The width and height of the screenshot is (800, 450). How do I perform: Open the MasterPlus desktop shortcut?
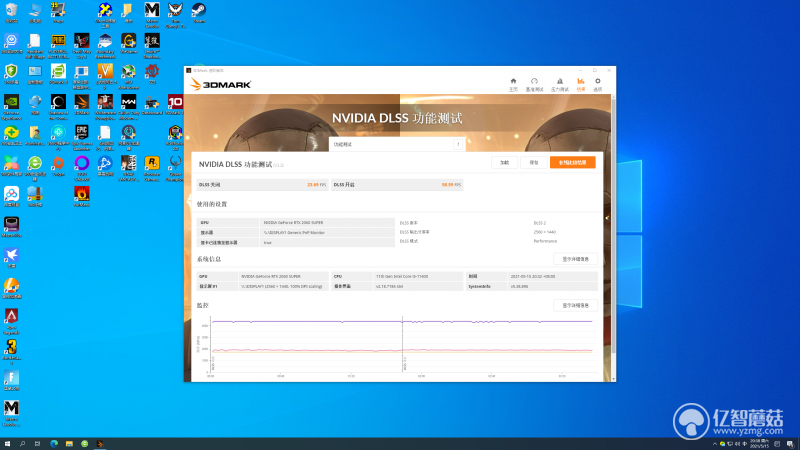coord(11,228)
